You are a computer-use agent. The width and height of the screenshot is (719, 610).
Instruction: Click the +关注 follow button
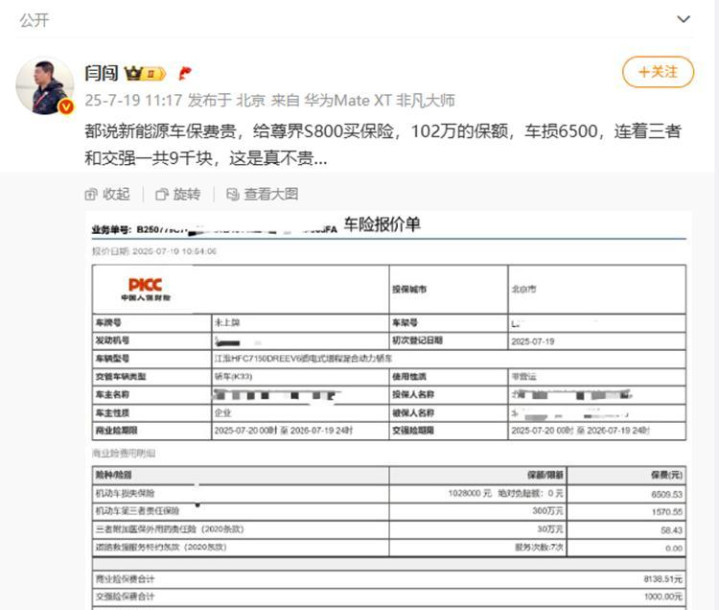pyautogui.click(x=658, y=72)
